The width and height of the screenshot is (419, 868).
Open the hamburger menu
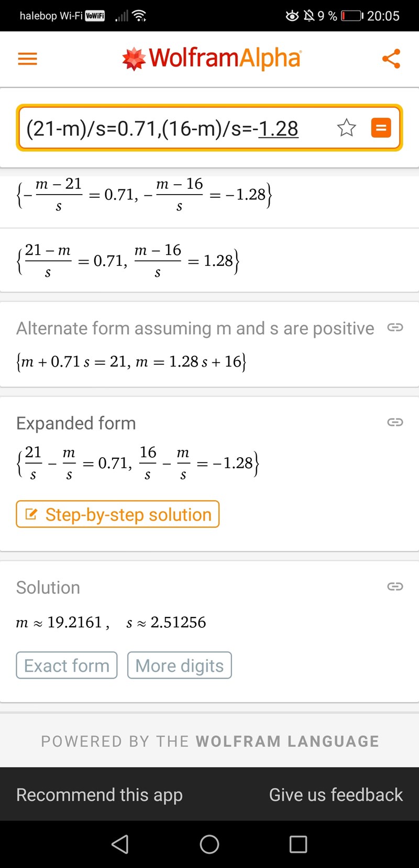[28, 59]
